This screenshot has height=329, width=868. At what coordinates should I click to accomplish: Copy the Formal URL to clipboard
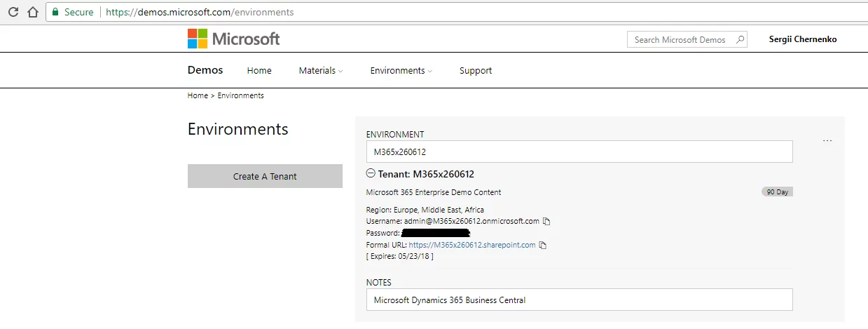point(543,246)
